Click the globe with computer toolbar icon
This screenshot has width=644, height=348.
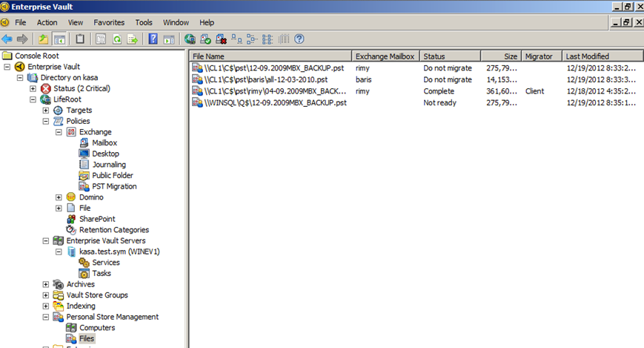pyautogui.click(x=190, y=39)
